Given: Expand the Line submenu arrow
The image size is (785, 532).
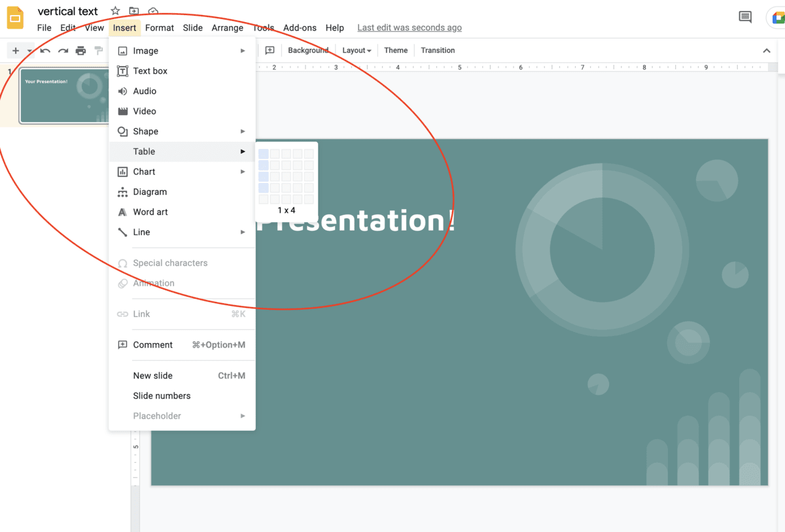Looking at the screenshot, I should pyautogui.click(x=243, y=232).
